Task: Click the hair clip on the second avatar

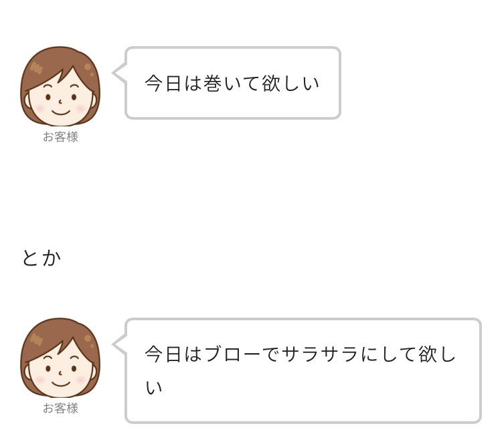Action: [36, 340]
